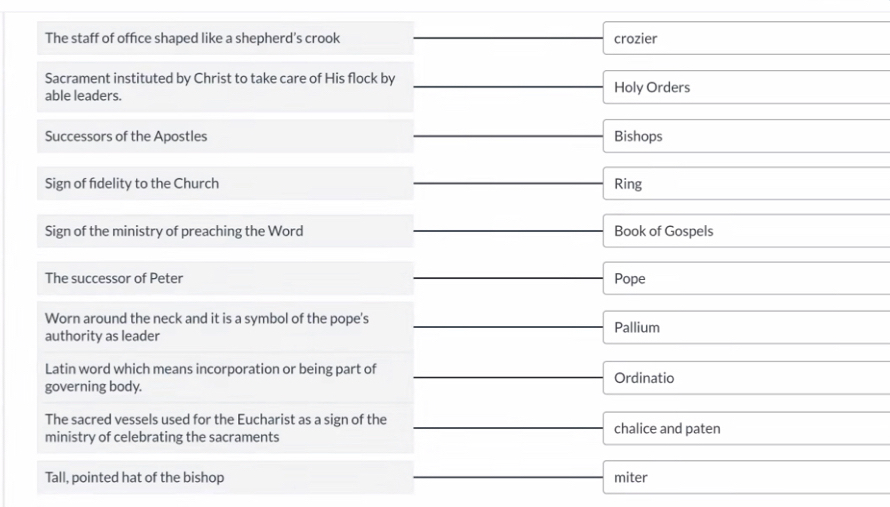Select the sacred vessels Eucharist prompt
This screenshot has height=507, width=890.
coord(225,428)
